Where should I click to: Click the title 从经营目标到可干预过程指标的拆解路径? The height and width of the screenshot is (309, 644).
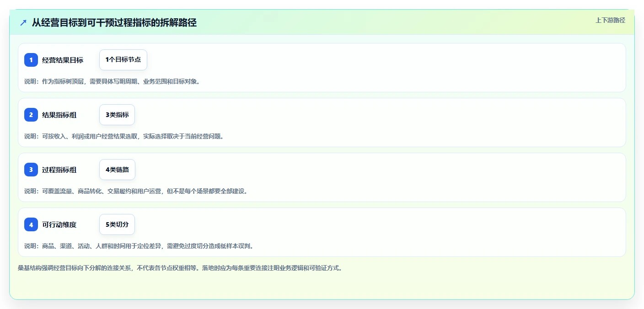tap(114, 22)
